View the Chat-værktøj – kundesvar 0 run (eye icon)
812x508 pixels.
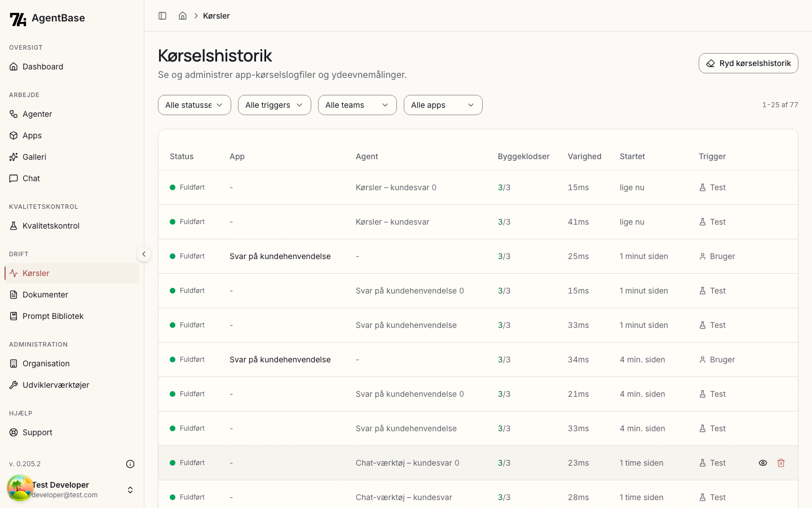(763, 463)
